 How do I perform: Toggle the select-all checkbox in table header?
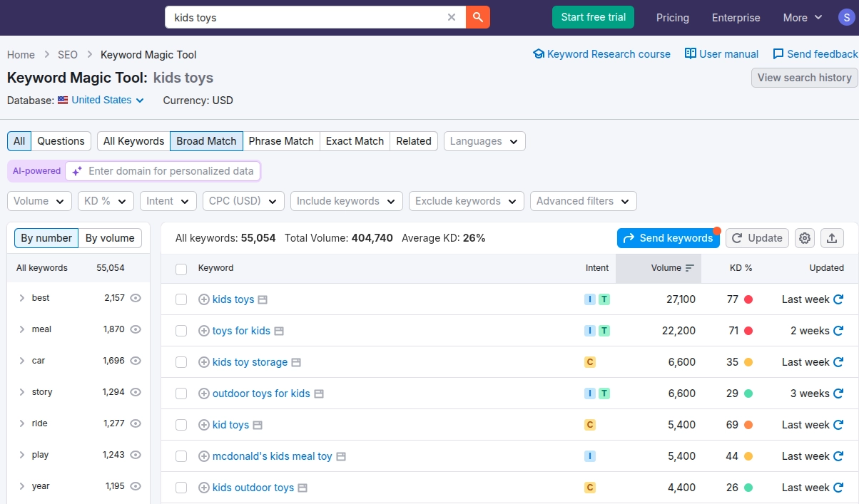click(181, 269)
